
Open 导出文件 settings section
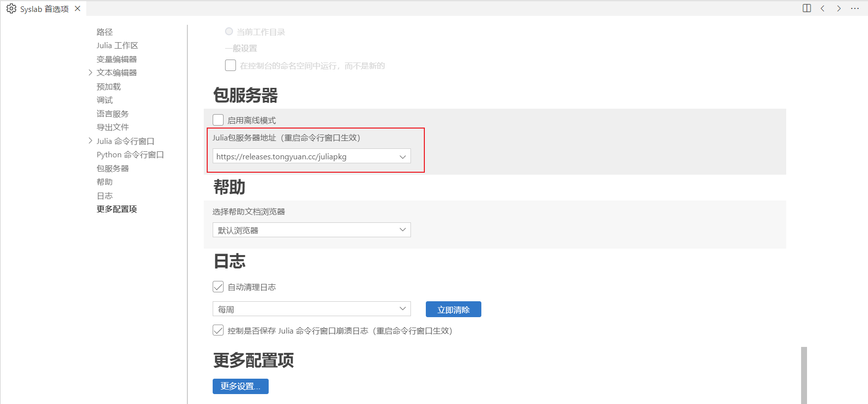pos(113,127)
